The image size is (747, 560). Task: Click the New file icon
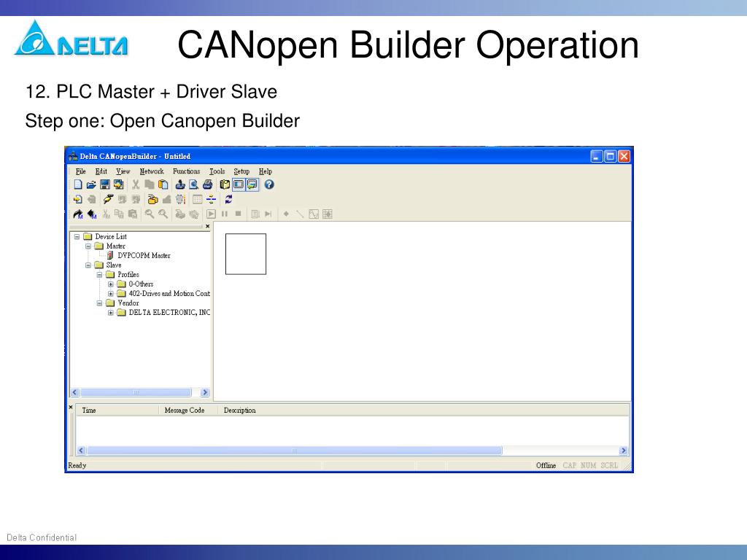click(78, 184)
